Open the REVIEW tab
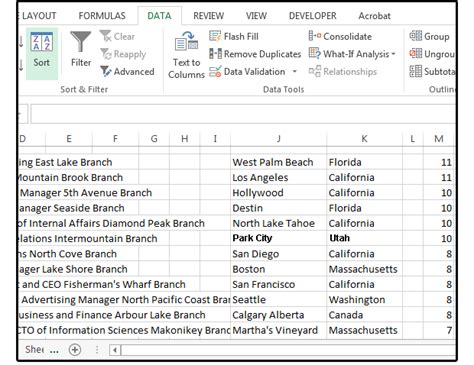The image size is (474, 365). (x=209, y=16)
